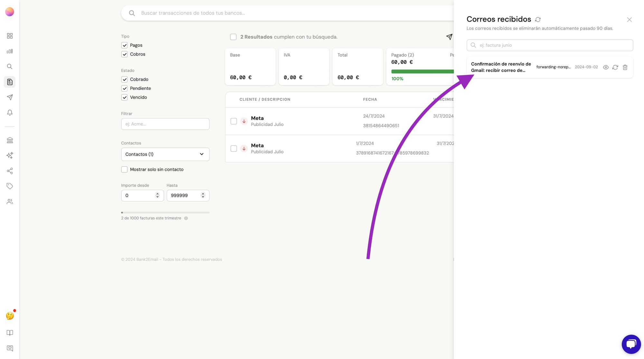The image size is (644, 359).
Task: Open the chat support bubble
Action: coord(631,344)
